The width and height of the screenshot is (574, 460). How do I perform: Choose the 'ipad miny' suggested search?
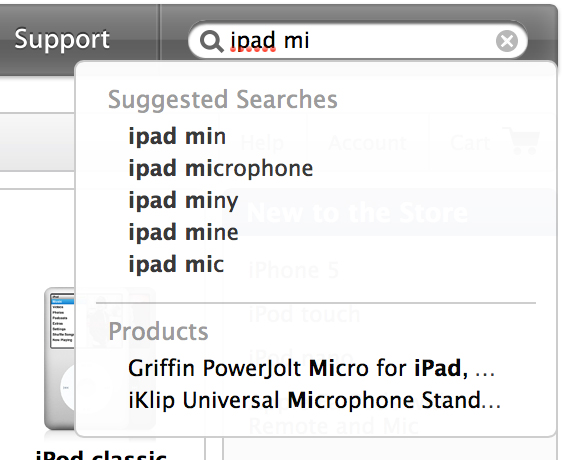pos(183,201)
